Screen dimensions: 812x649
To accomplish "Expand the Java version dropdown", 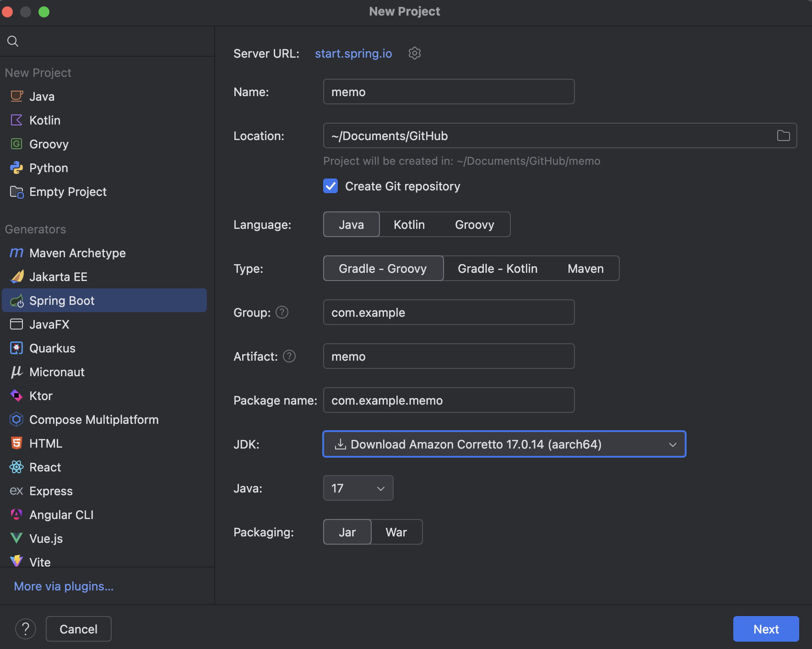I will tap(358, 488).
